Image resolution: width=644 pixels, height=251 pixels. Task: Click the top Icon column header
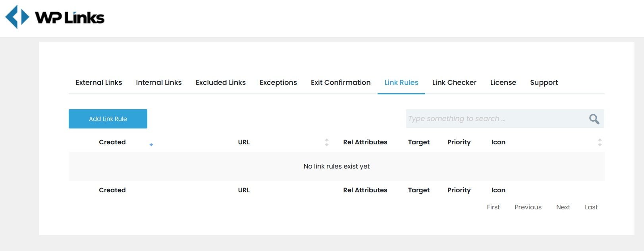tap(498, 142)
